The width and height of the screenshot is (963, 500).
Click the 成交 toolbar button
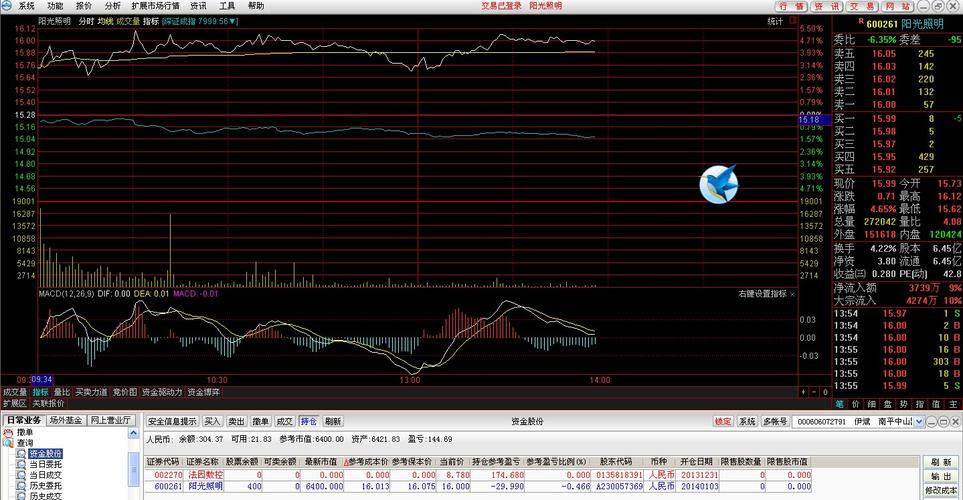(x=285, y=421)
